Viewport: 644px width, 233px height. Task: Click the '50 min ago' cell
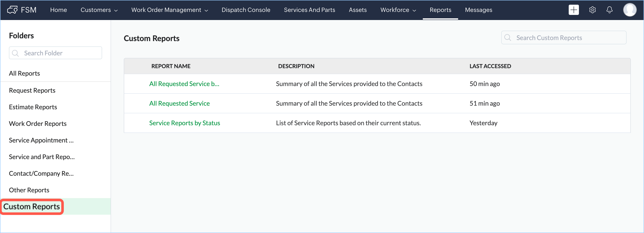pyautogui.click(x=484, y=83)
